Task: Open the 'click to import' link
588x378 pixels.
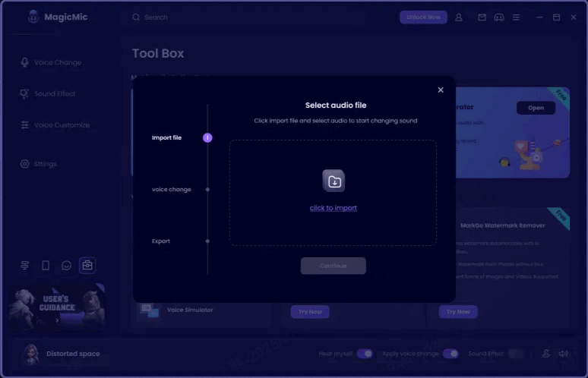Action: (334, 208)
